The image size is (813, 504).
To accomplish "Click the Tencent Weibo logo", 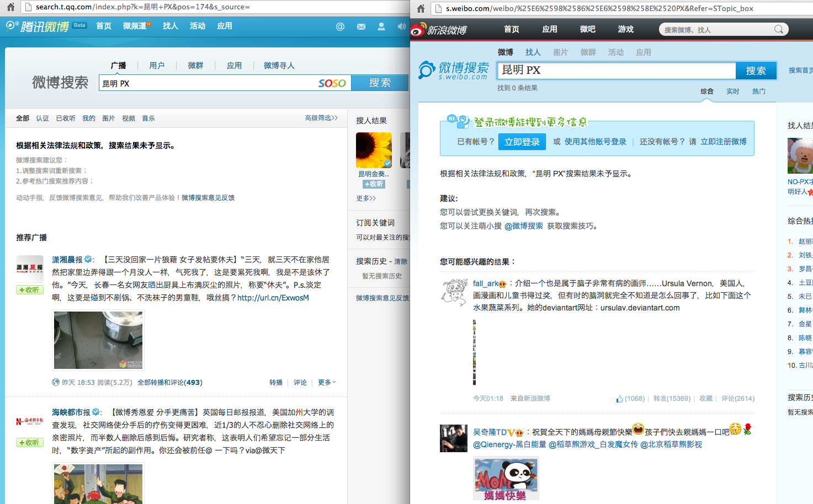I will click(38, 26).
